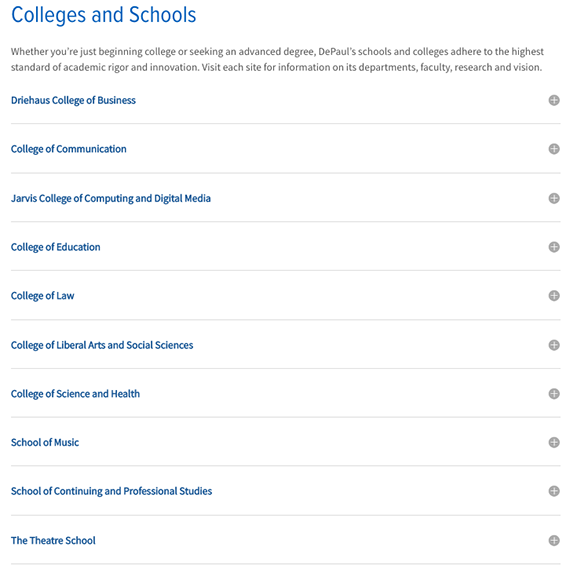Expand The Theatre School plus icon
The height and width of the screenshot is (569, 570).
coord(554,541)
